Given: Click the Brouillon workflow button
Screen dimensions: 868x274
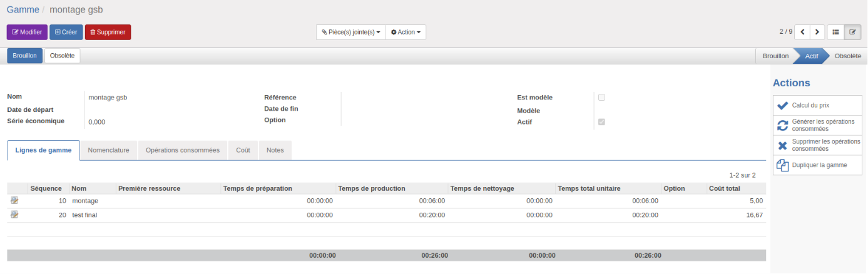Looking at the screenshot, I should 25,56.
